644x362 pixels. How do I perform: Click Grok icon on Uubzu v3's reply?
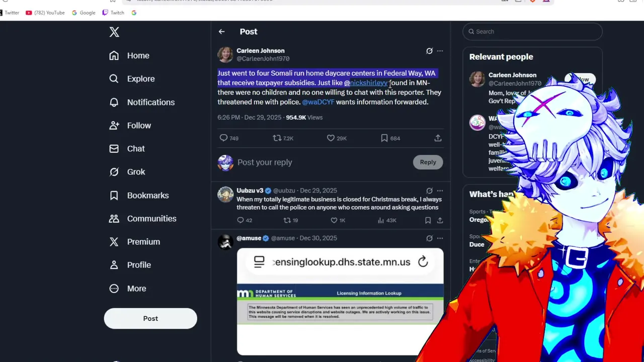[x=429, y=191]
